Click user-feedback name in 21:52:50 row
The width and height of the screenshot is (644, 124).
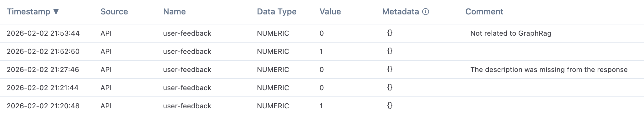[187, 51]
